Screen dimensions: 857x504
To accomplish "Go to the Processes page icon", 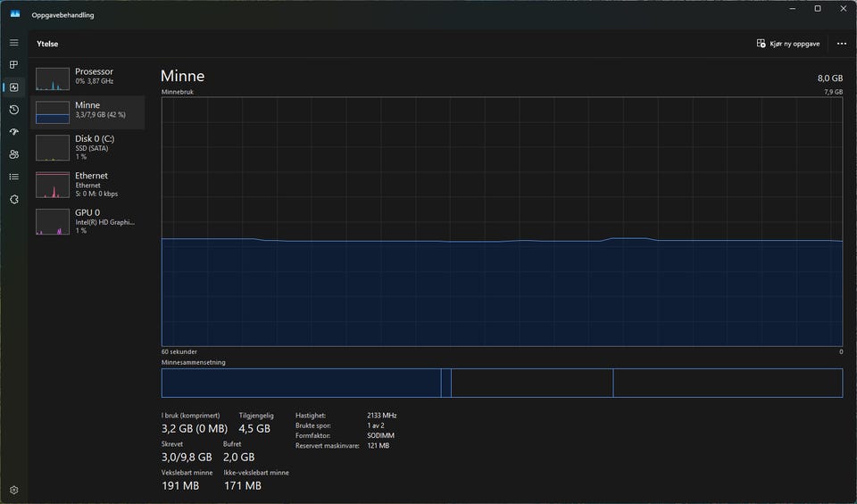I will [13, 65].
